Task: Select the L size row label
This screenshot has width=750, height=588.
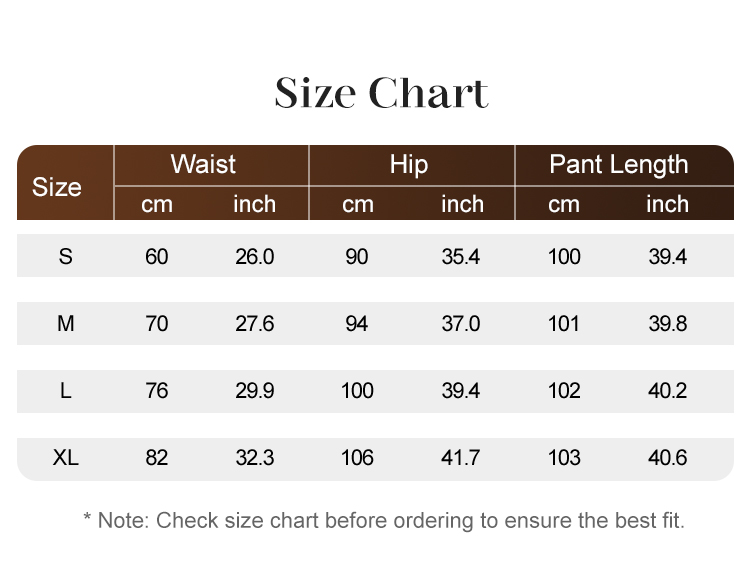Action: [66, 391]
